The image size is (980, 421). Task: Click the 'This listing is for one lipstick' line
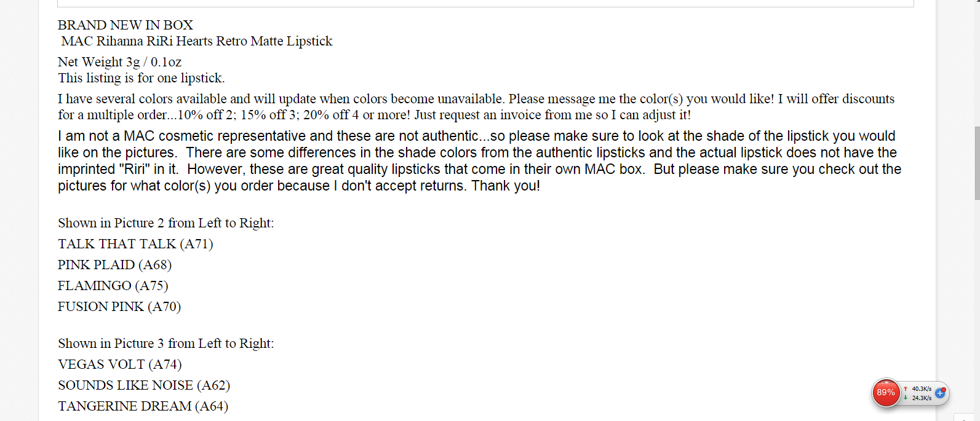pos(141,78)
